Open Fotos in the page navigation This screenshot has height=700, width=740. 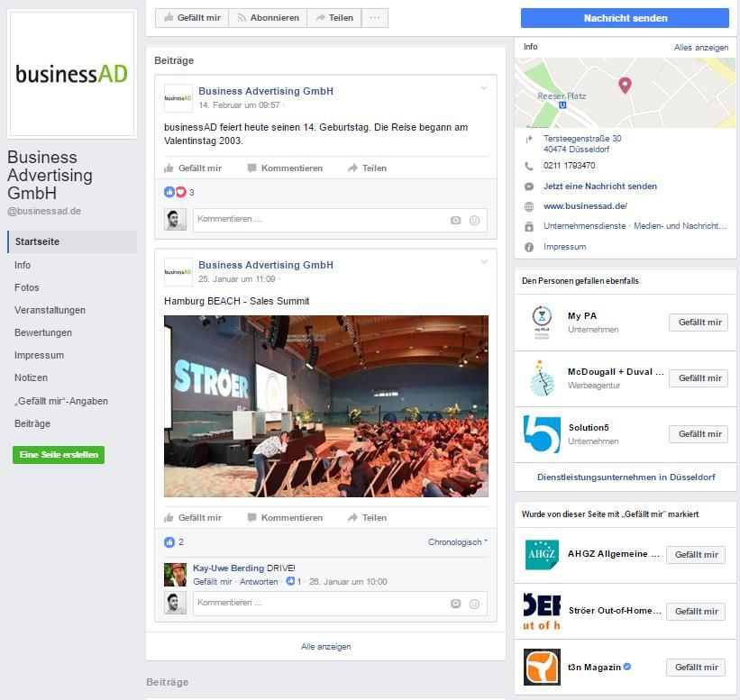coord(27,287)
